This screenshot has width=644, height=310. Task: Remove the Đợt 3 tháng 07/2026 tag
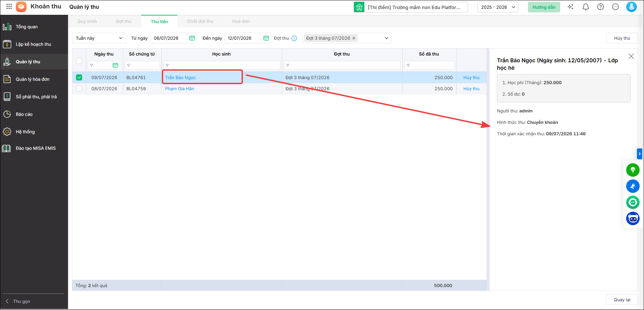(x=354, y=38)
